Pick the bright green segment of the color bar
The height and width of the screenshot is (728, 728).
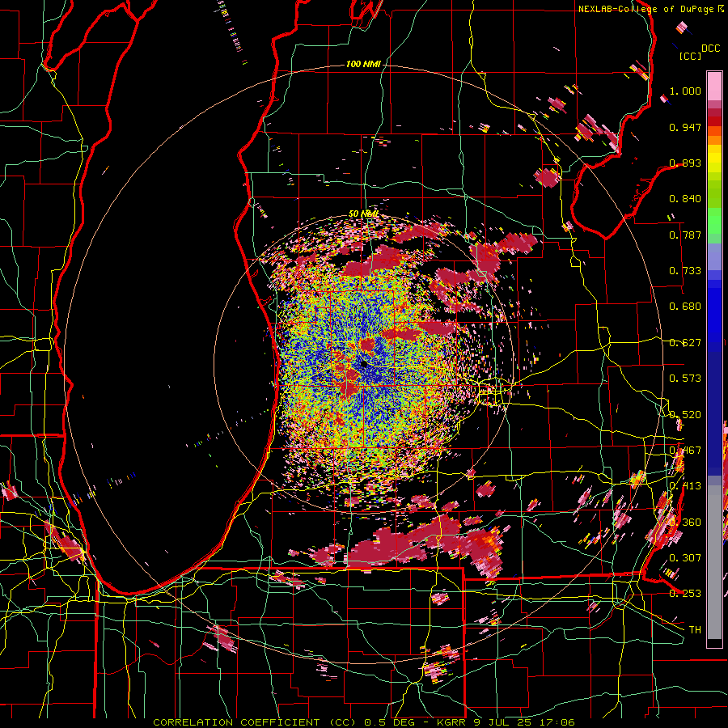click(714, 221)
